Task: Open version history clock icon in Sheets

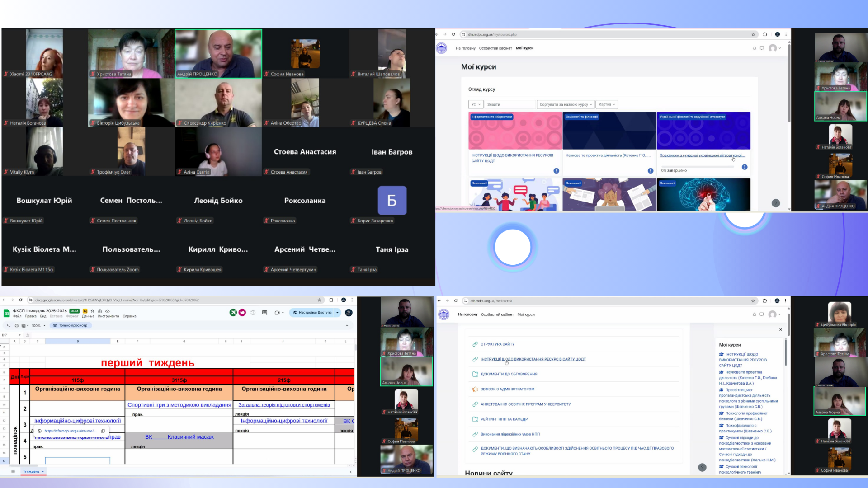Action: 253,313
